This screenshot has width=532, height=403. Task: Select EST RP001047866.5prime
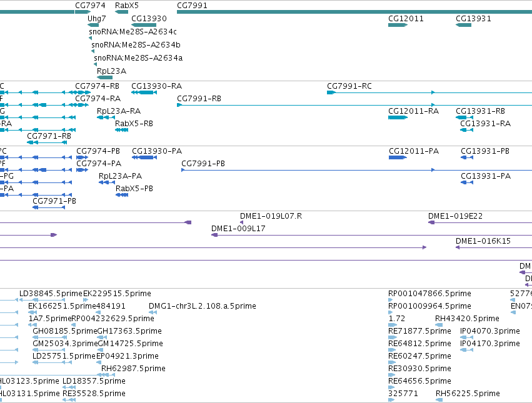(430, 294)
